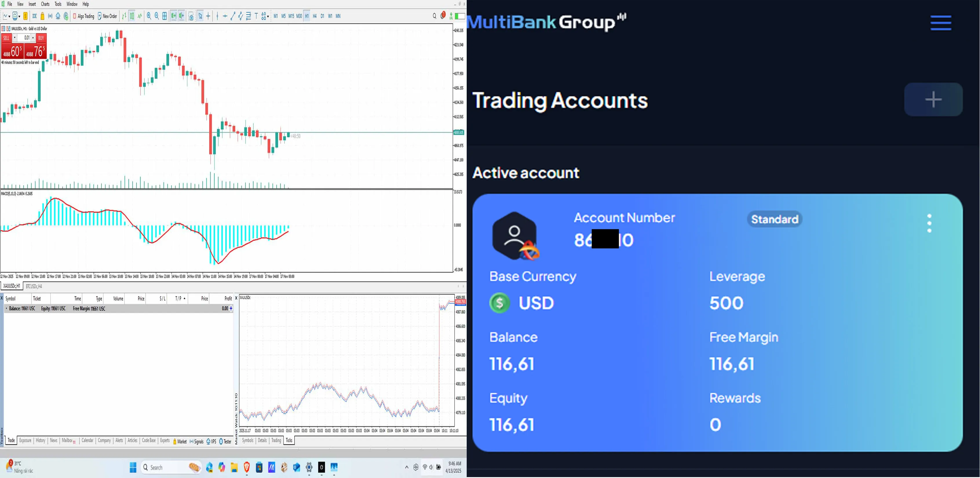Switch to BTCUSDc,H4 chart tab

click(34, 286)
